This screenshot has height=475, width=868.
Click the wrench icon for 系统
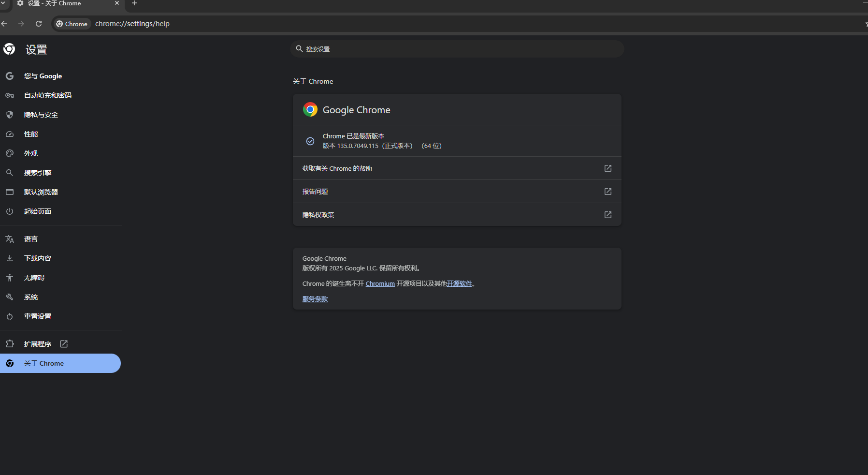tap(10, 297)
